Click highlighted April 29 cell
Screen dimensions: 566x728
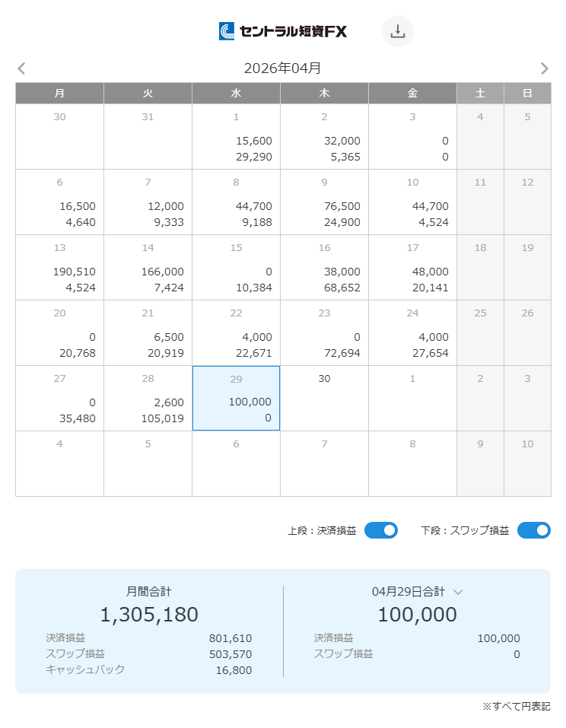pos(236,399)
